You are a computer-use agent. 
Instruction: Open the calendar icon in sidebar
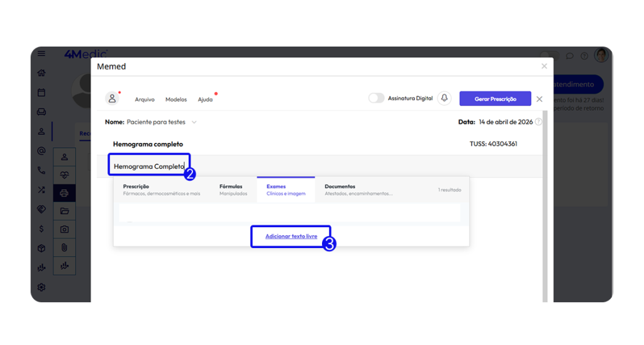(x=42, y=93)
